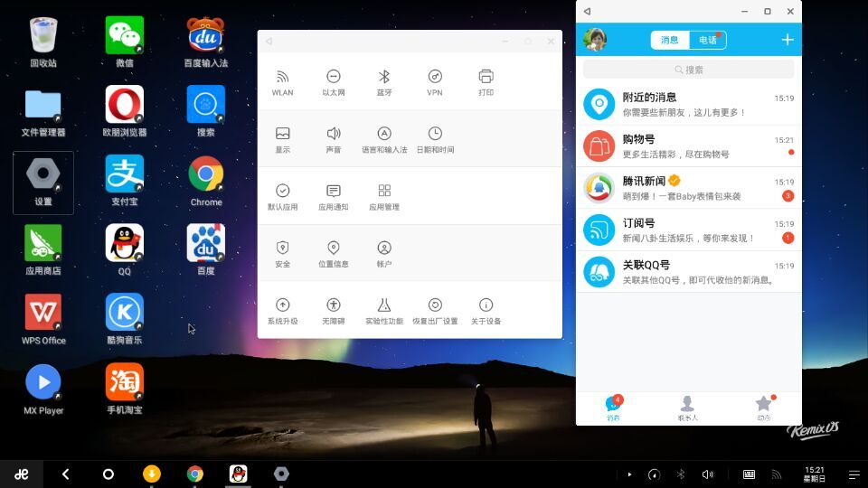
Task: Open System upgrade (系统升级)
Action: [x=282, y=312]
